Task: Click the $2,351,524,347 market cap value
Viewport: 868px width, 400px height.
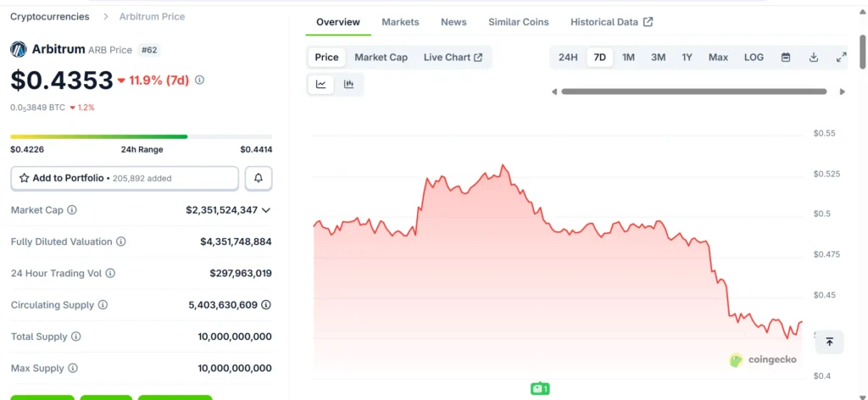Action: tap(221, 210)
